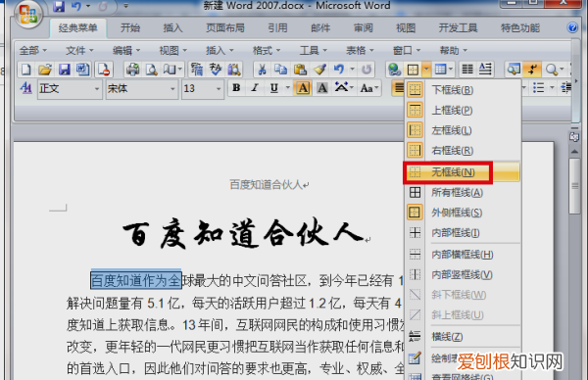588x380 pixels.
Task: Expand the underline style arrow
Action: pyautogui.click(x=287, y=88)
